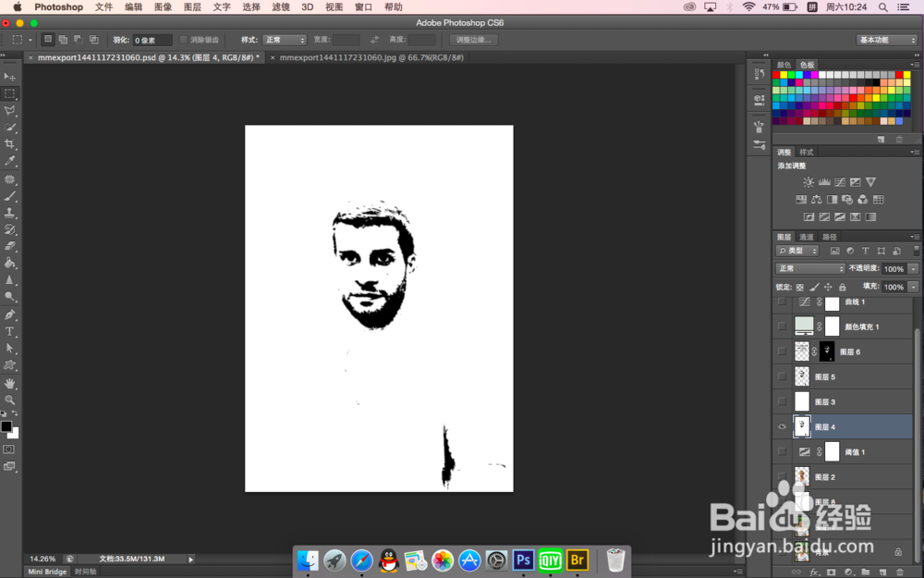Show the 图层 2 layer
Image resolution: width=924 pixels, height=578 pixels.
[x=782, y=476]
